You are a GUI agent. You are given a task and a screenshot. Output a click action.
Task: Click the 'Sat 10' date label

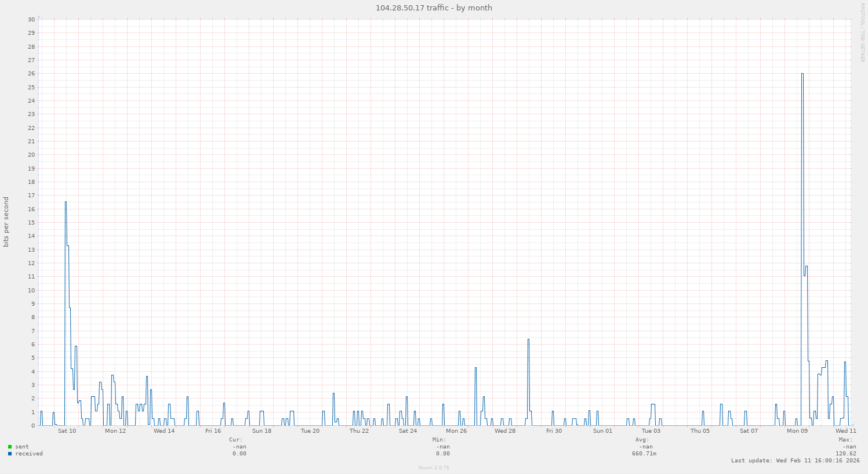(67, 431)
